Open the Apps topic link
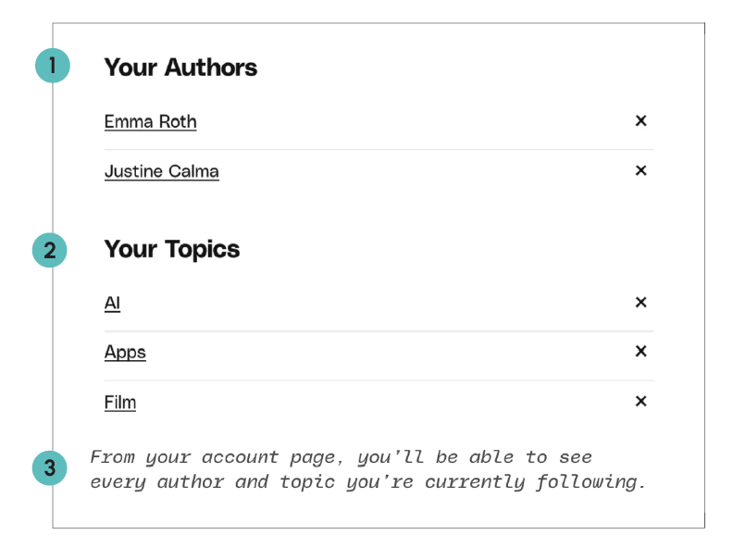The height and width of the screenshot is (560, 733). [x=125, y=353]
